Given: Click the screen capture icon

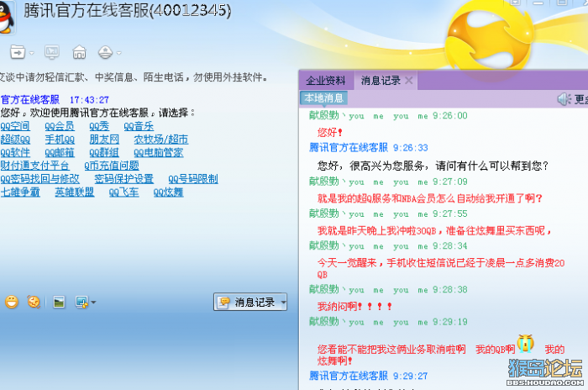Looking at the screenshot, I should click(x=81, y=302).
